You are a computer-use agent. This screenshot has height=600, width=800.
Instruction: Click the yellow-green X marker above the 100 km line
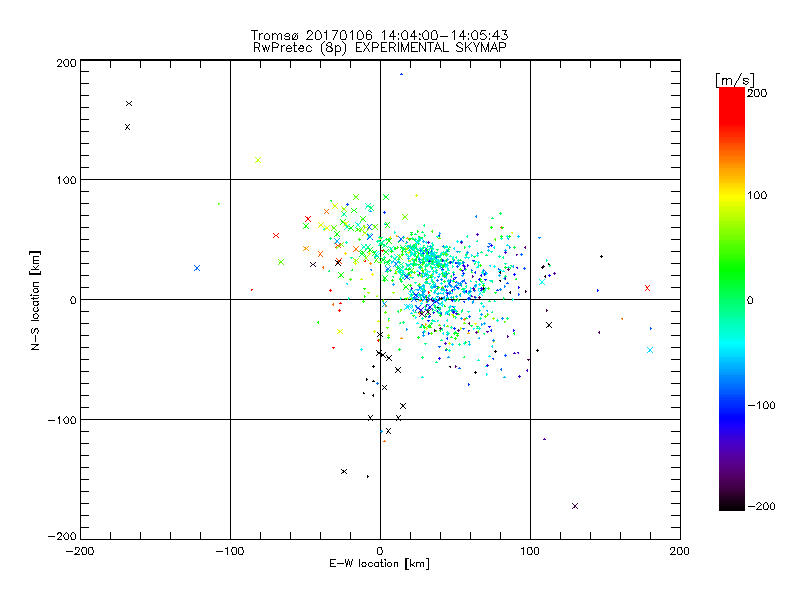[x=258, y=160]
